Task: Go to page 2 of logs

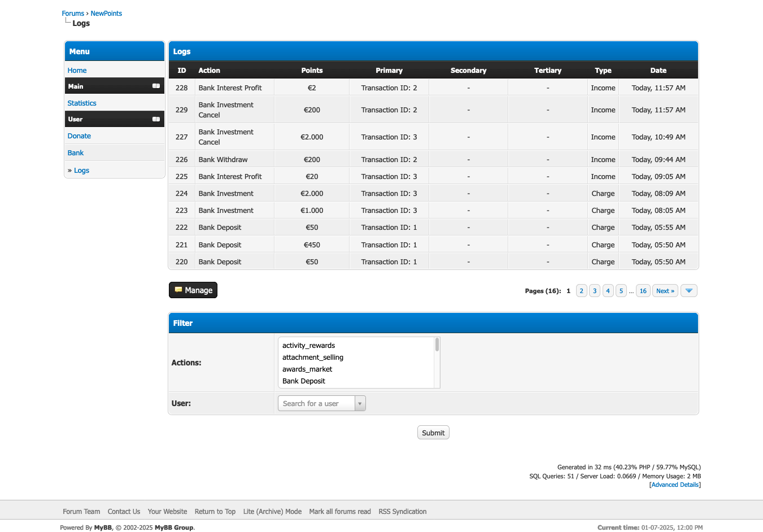Action: (581, 291)
